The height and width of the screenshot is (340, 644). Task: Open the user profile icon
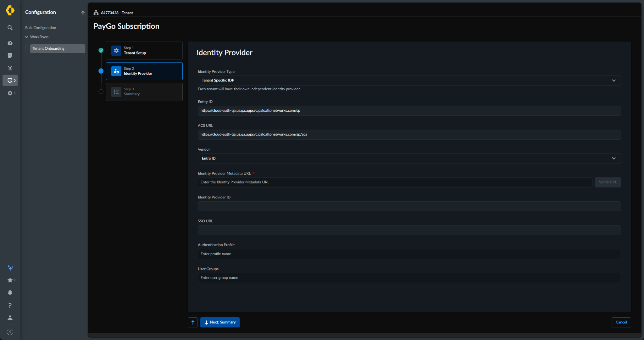[x=10, y=318]
